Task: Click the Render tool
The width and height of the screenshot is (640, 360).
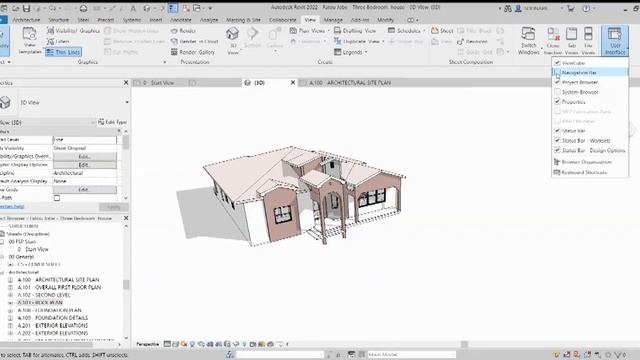Action: point(183,31)
